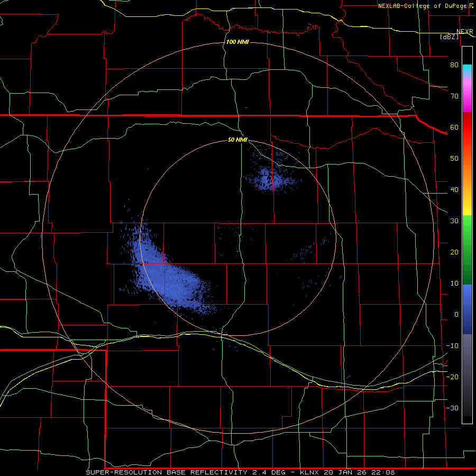
Task: Click the [dBZ] unit label
Action: 449,36
